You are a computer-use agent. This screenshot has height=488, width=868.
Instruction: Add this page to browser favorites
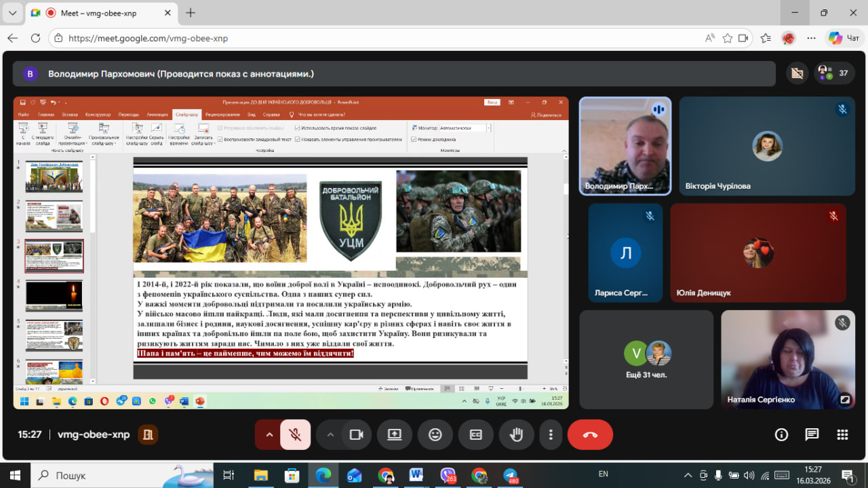728,38
